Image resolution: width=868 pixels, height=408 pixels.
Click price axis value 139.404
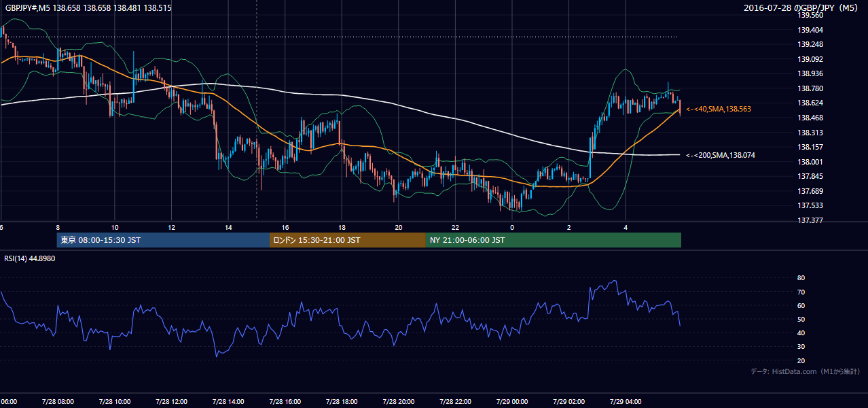coord(810,30)
